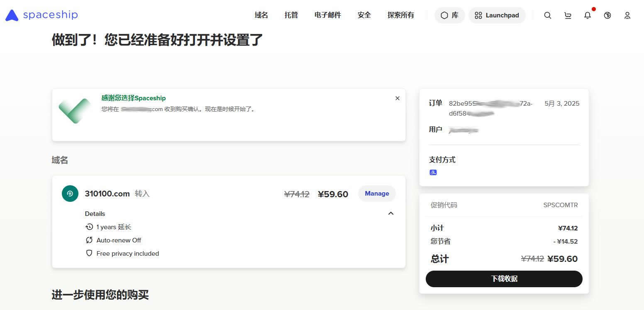Click the green checkmark graphic

pyautogui.click(x=75, y=111)
